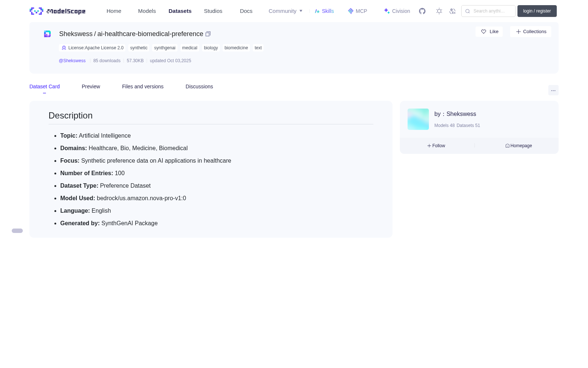Select the biomedicine tag
Image resolution: width=588 pixels, height=368 pixels.
coord(236,48)
